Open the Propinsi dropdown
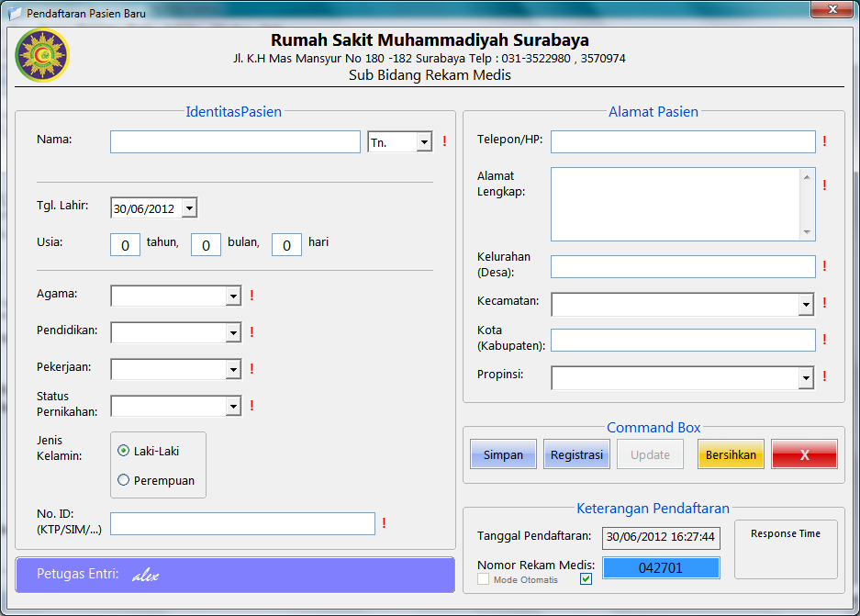 806,377
